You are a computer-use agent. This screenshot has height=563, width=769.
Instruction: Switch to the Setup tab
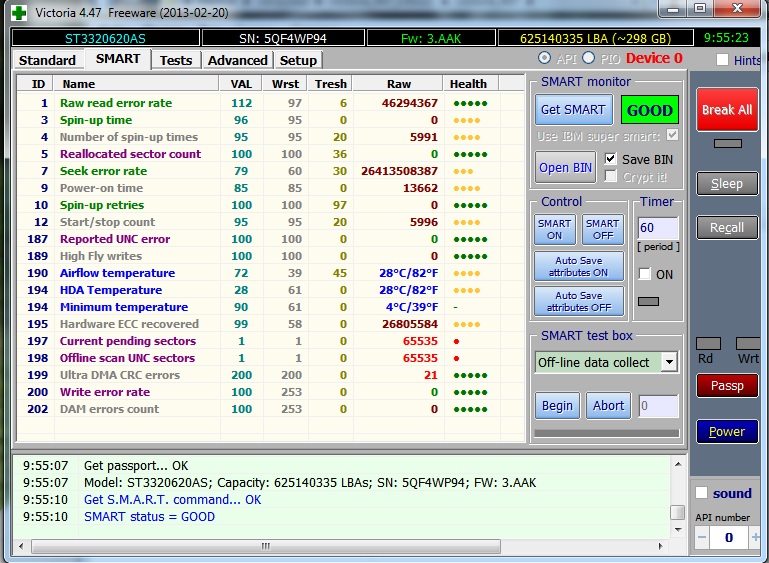pos(298,60)
